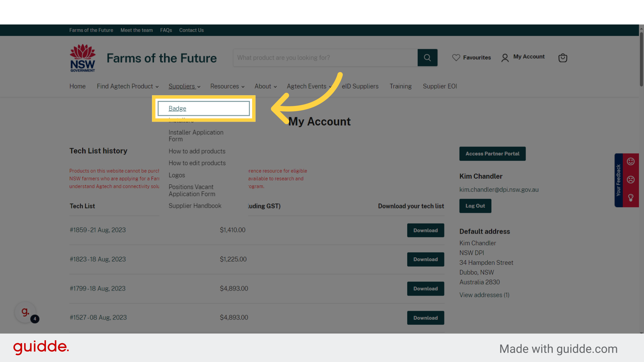Open the guidde 'g' widget icon
Image resolution: width=644 pixels, height=362 pixels.
tap(25, 312)
